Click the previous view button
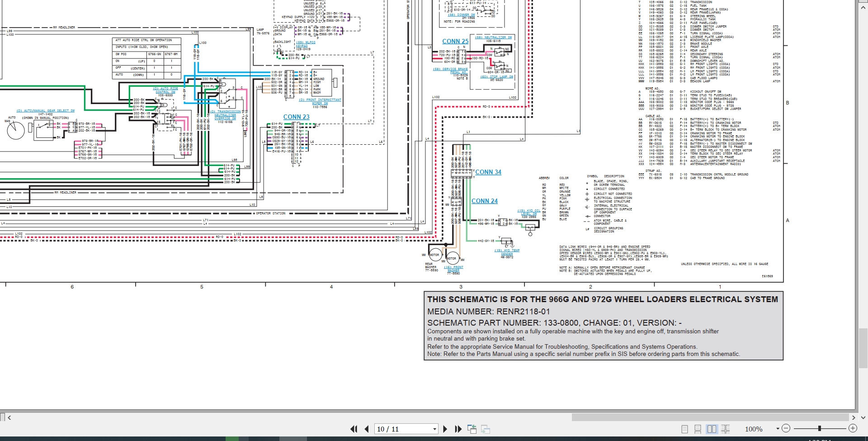The image size is (868, 441). (472, 429)
